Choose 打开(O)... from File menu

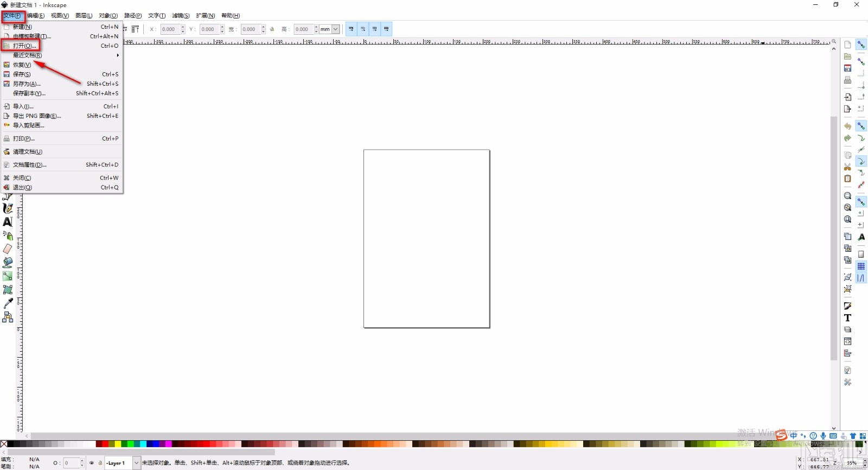click(x=62, y=46)
